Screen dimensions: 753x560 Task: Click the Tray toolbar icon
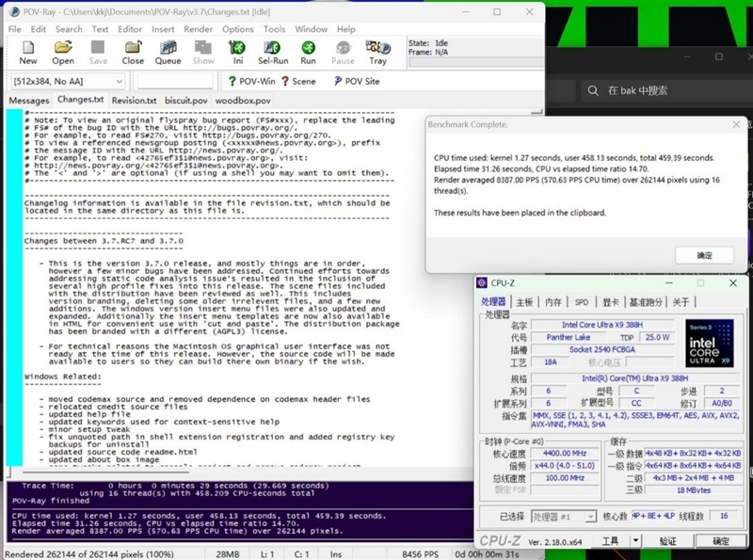pyautogui.click(x=377, y=52)
